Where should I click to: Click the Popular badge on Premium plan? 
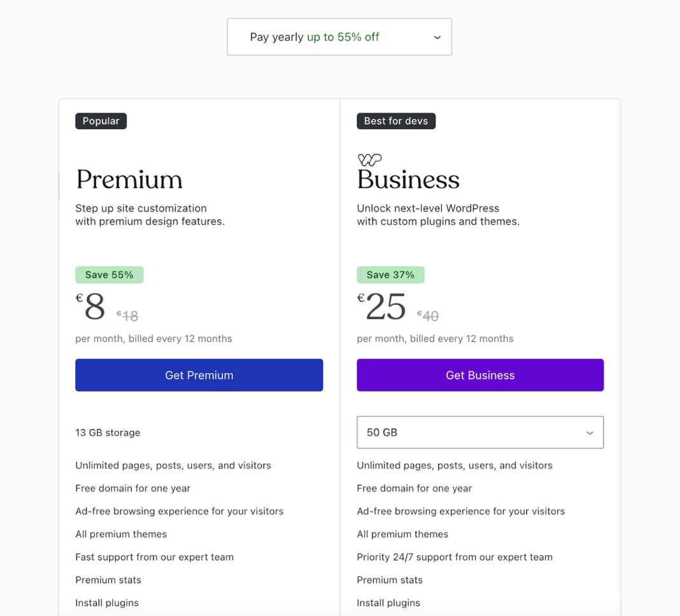coord(101,120)
